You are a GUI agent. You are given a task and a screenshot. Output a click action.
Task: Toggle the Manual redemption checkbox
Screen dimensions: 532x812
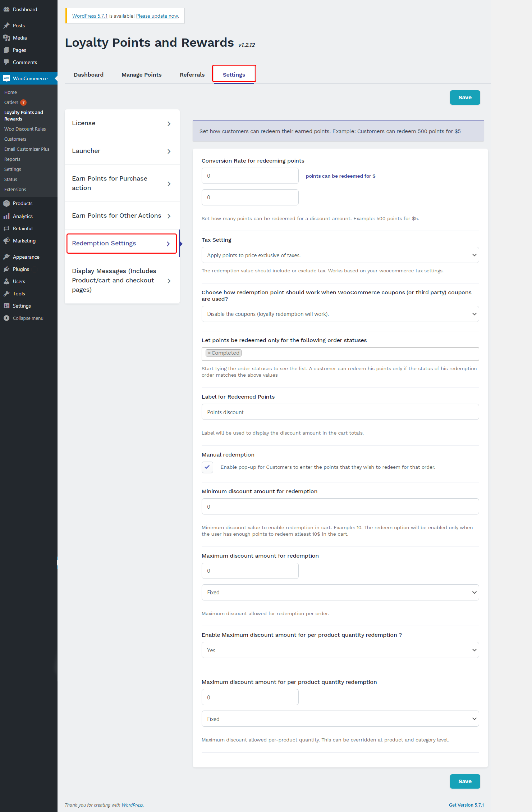click(207, 467)
